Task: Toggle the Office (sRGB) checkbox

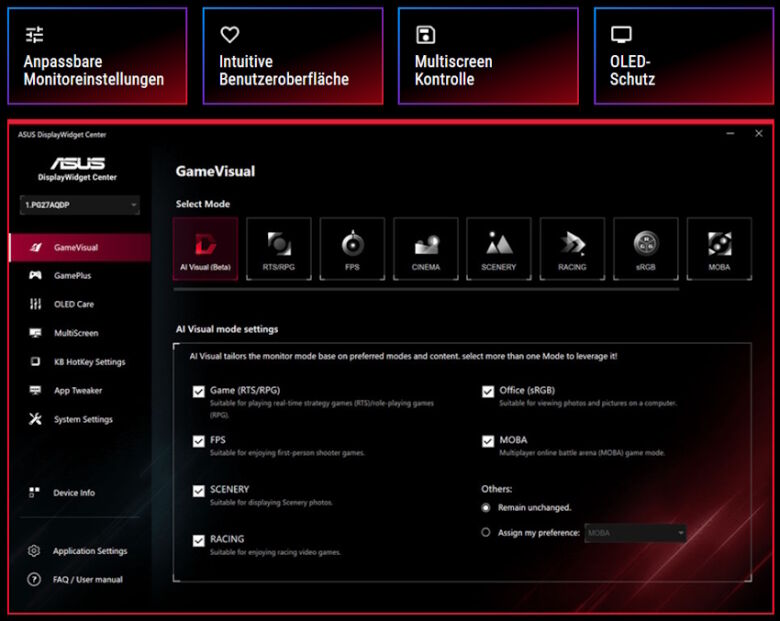Action: [x=488, y=392]
